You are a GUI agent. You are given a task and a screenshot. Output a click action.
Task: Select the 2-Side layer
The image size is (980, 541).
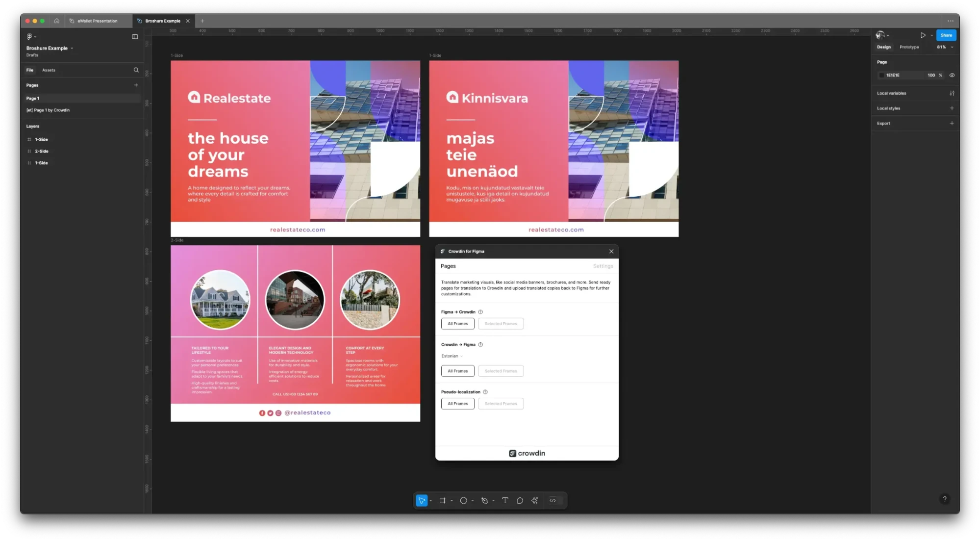tap(42, 151)
